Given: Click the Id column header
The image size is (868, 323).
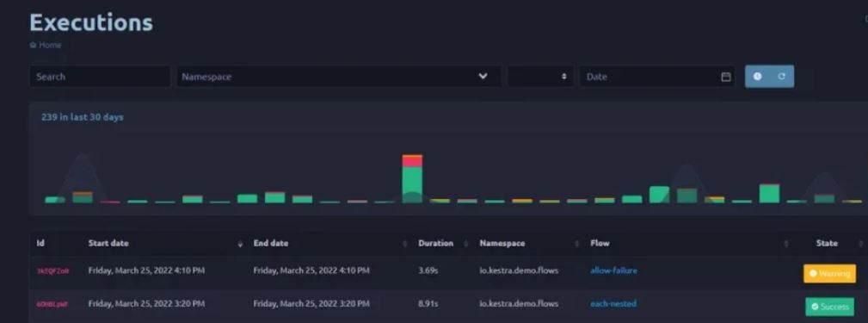Looking at the screenshot, I should pos(40,243).
